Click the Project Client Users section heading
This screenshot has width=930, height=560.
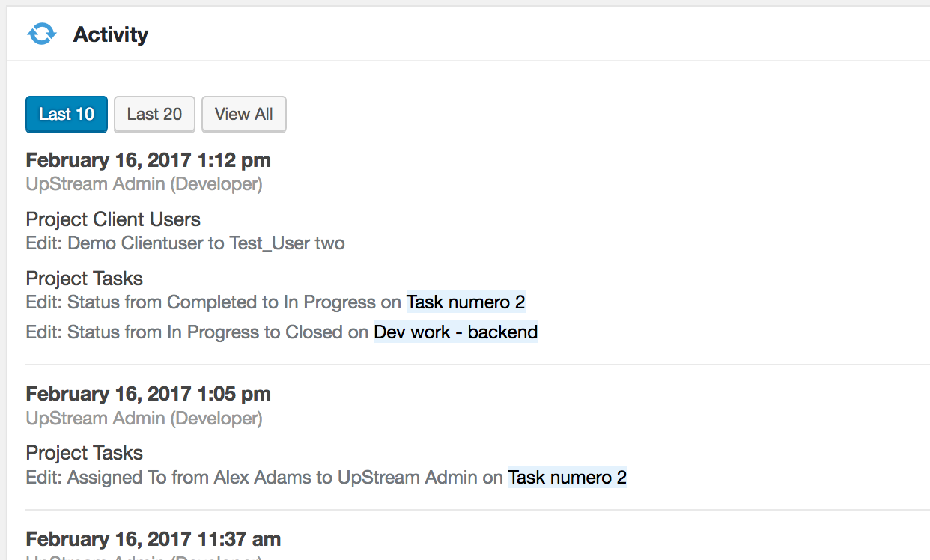click(113, 219)
